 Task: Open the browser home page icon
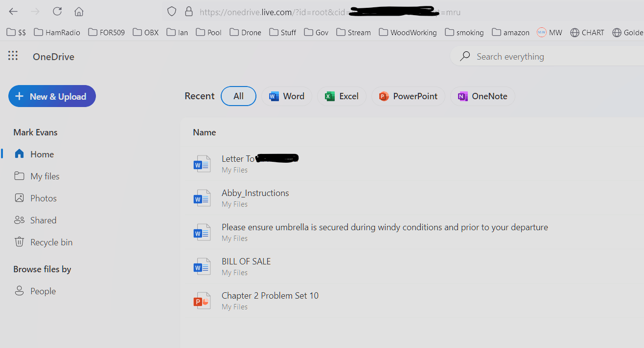click(79, 12)
